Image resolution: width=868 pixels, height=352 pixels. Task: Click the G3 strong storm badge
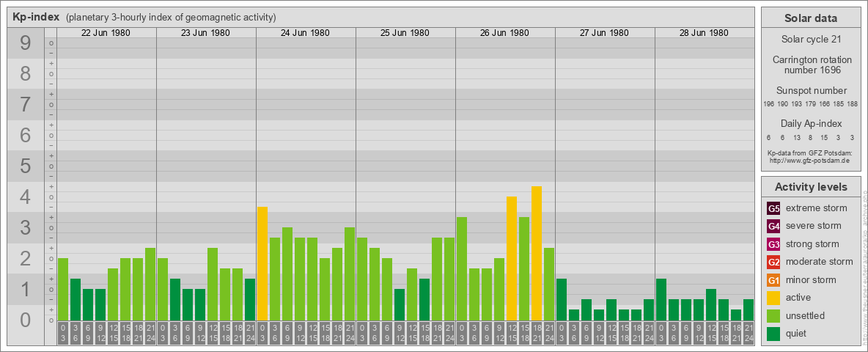click(x=773, y=244)
